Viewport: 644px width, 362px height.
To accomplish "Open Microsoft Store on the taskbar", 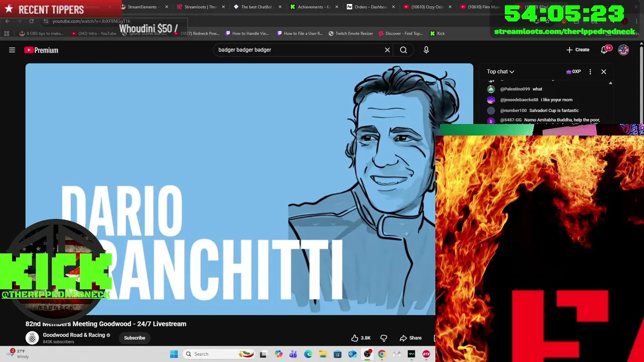I will (x=338, y=354).
